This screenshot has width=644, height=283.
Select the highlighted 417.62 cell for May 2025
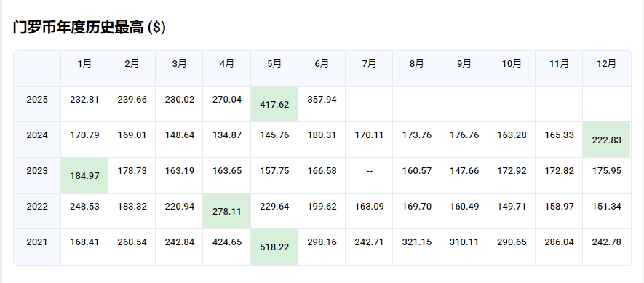[x=274, y=104]
